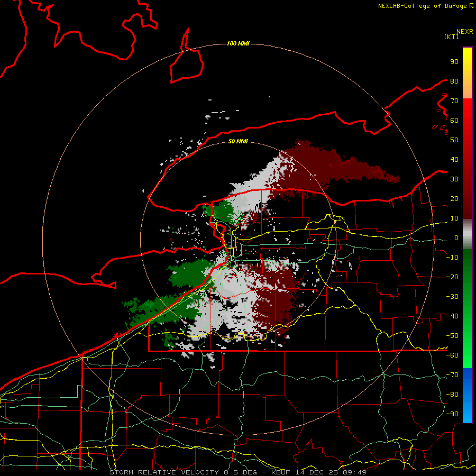Viewport: 476px width, 476px height.
Task: Click the -80 value on the velocity scale
Action: [452, 395]
